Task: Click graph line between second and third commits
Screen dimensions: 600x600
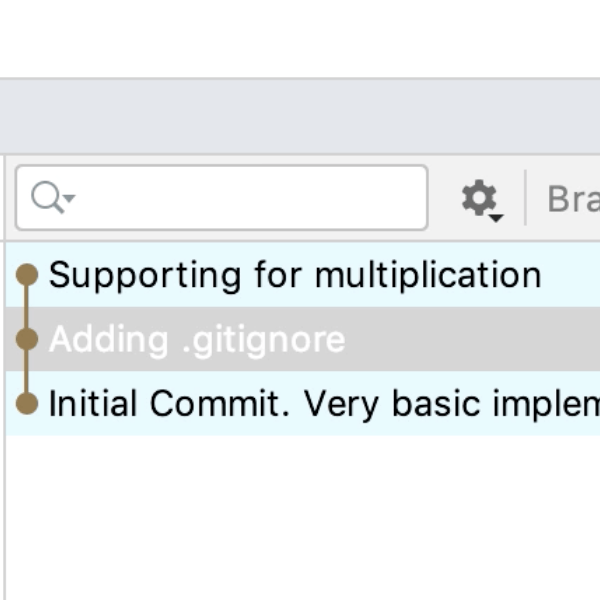Action: (27, 371)
